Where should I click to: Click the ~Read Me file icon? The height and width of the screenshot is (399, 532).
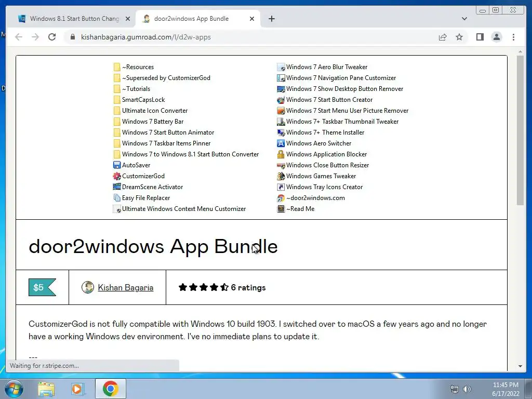[281, 209]
